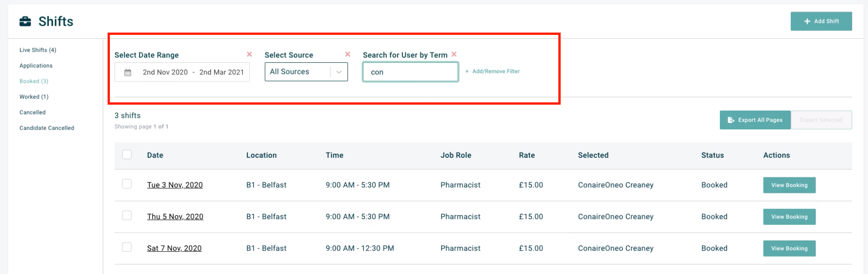The height and width of the screenshot is (274, 868).
Task: Open the Tue 3 Nov, 2020 shift link
Action: [175, 185]
